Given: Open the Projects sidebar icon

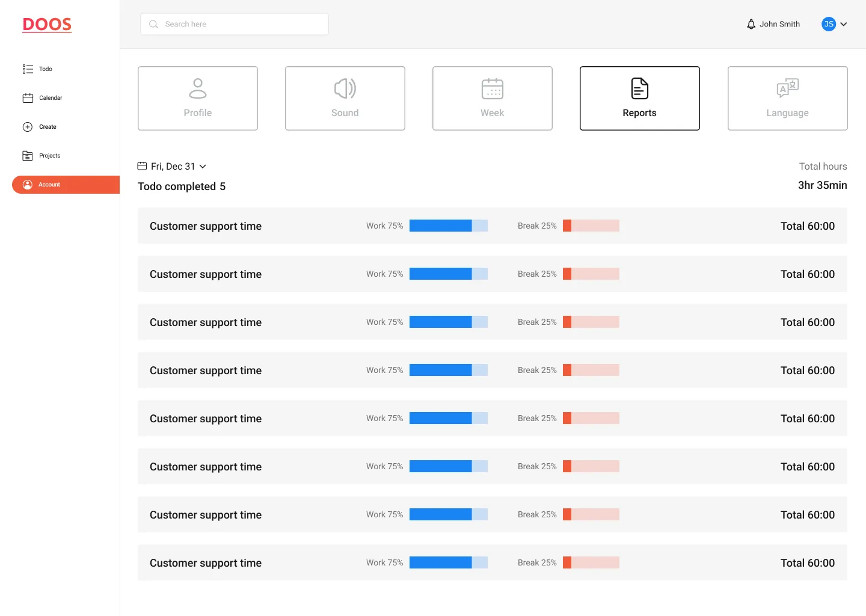Looking at the screenshot, I should [28, 156].
